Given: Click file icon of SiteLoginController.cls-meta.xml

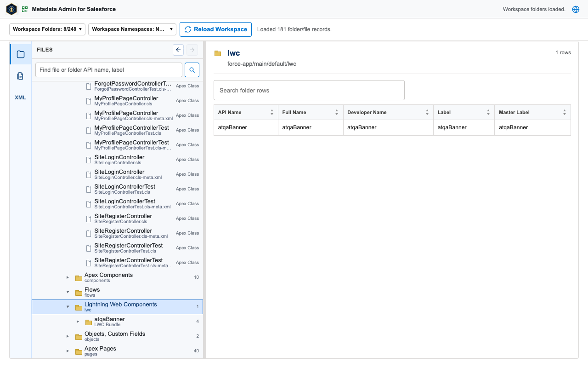Looking at the screenshot, I should 89,174.
